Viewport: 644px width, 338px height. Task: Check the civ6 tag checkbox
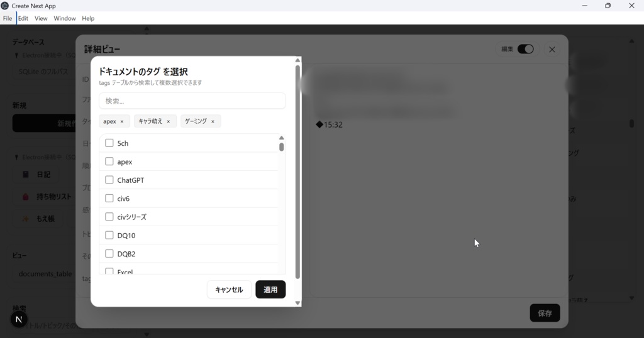point(109,198)
